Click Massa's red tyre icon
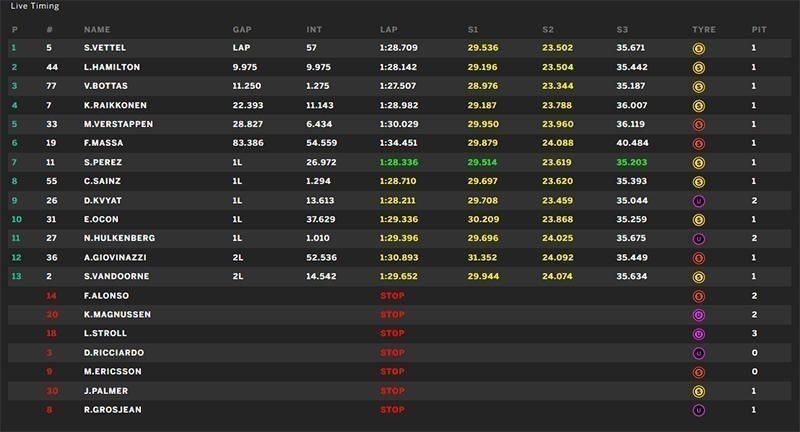Image resolution: width=800 pixels, height=432 pixels. (x=698, y=144)
